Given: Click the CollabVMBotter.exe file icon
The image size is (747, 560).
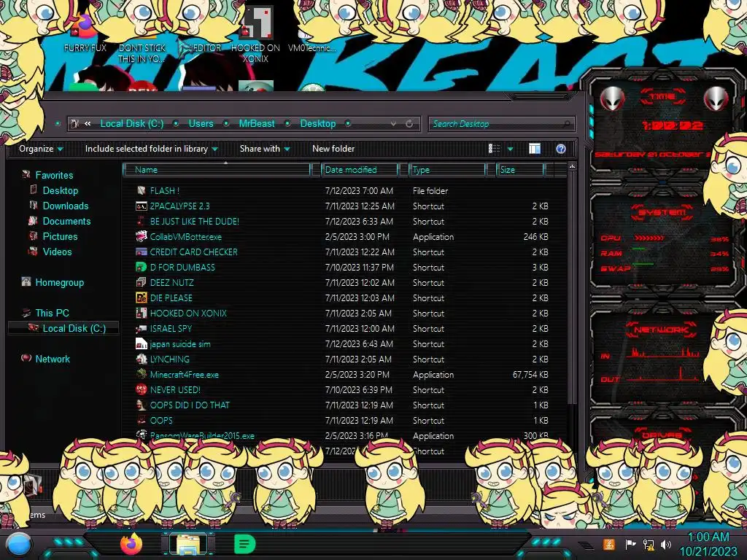Looking at the screenshot, I should (x=141, y=237).
